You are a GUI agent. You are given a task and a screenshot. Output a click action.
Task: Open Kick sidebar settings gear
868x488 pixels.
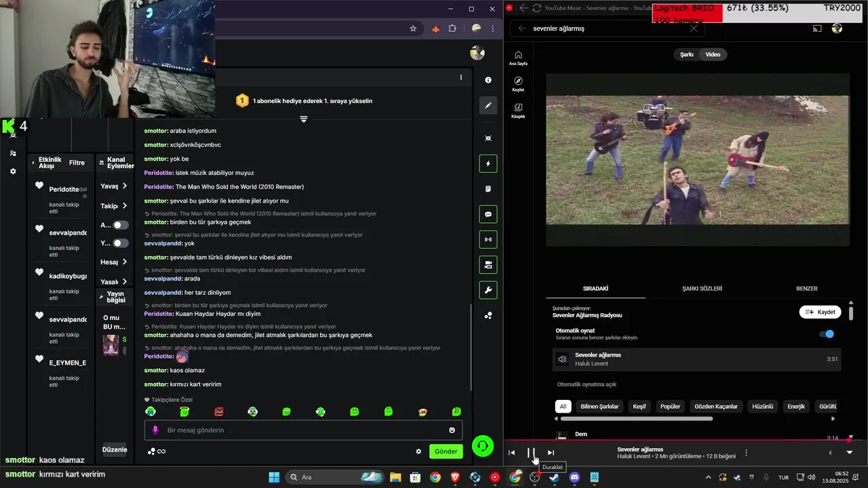pos(13,171)
